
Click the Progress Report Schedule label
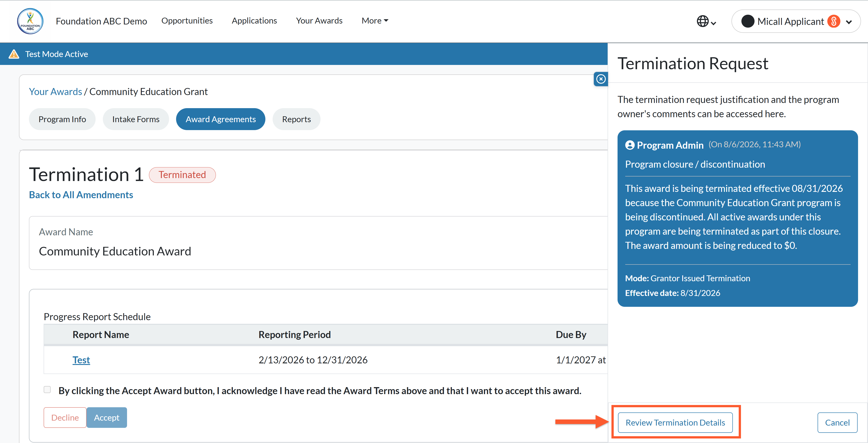pos(97,317)
